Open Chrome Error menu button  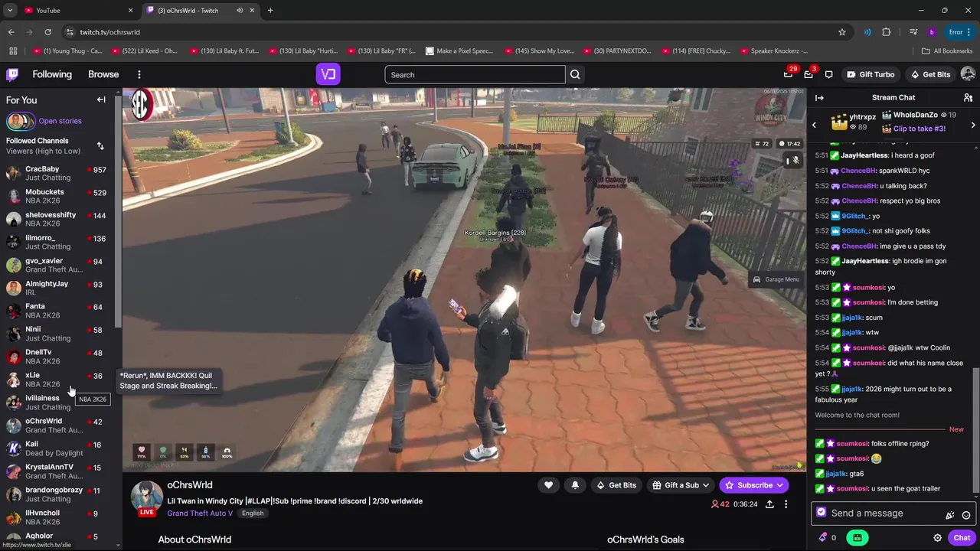point(960,32)
